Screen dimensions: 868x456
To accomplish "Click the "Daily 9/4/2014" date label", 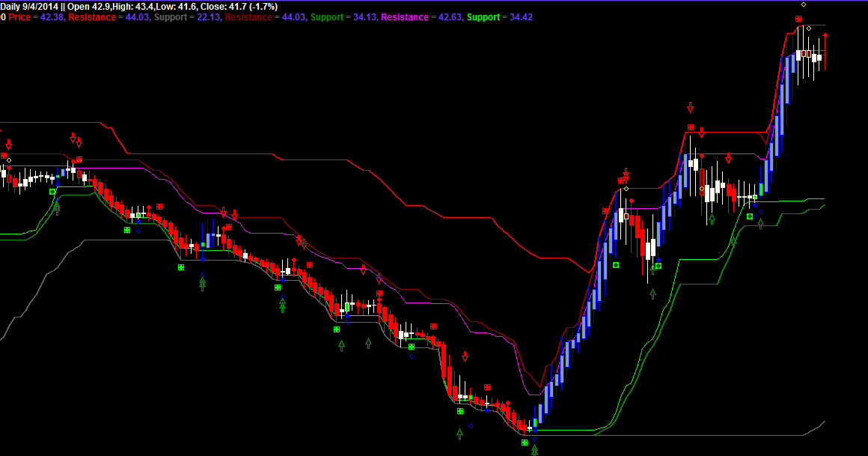I will tap(29, 7).
